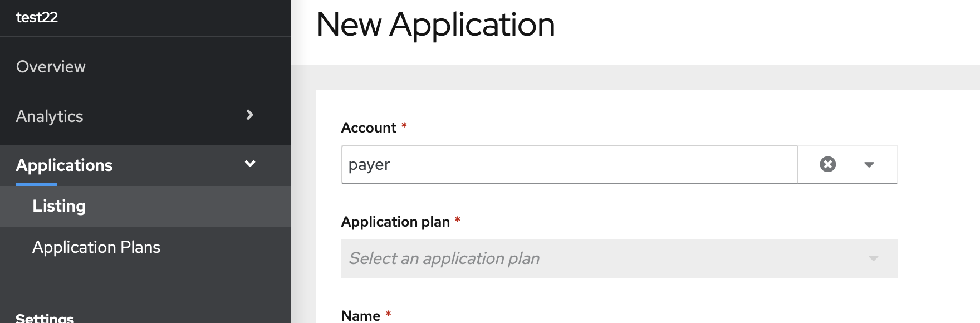Click the New Application page heading
This screenshot has height=323, width=980.
click(x=435, y=25)
